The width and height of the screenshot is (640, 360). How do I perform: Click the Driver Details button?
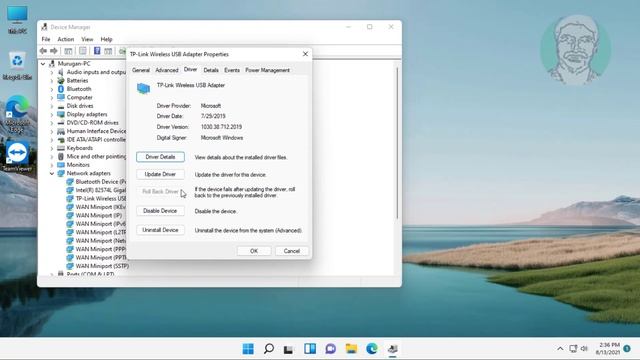(x=160, y=157)
